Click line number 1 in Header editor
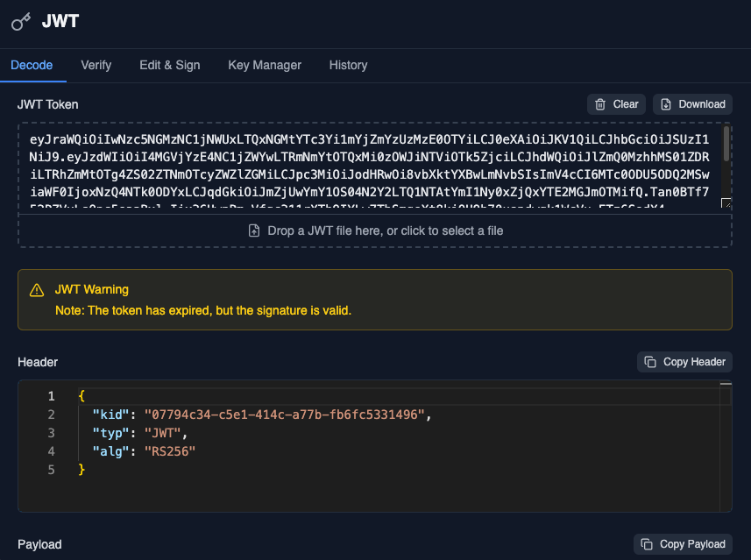751x560 pixels. [51, 396]
